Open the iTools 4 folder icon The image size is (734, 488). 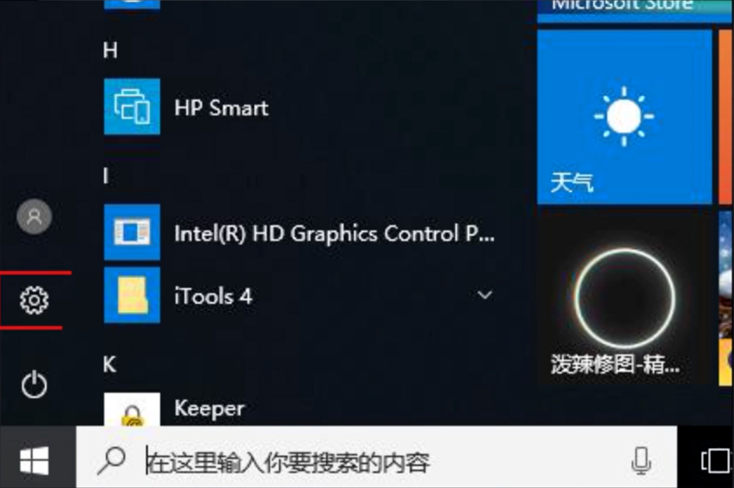[x=132, y=295]
